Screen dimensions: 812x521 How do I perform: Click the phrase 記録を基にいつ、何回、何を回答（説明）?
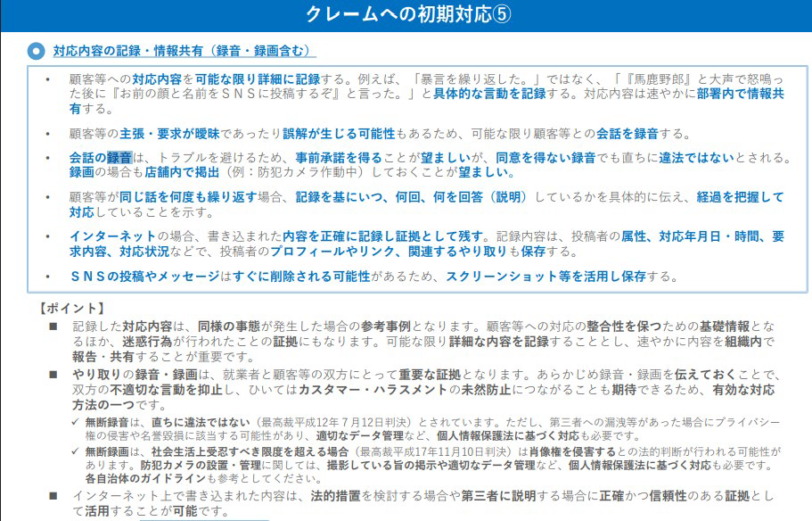click(x=411, y=197)
